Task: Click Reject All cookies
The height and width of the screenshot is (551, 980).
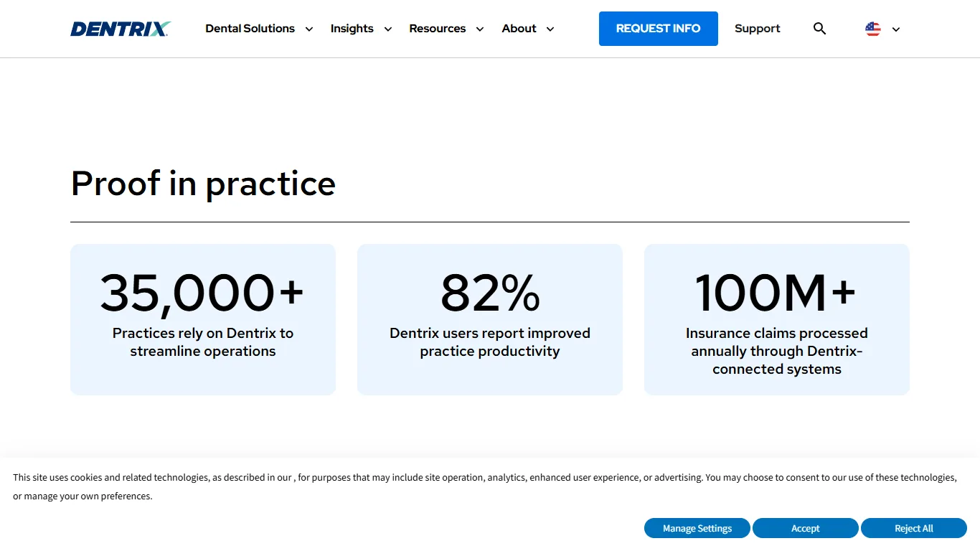Action: click(x=914, y=528)
